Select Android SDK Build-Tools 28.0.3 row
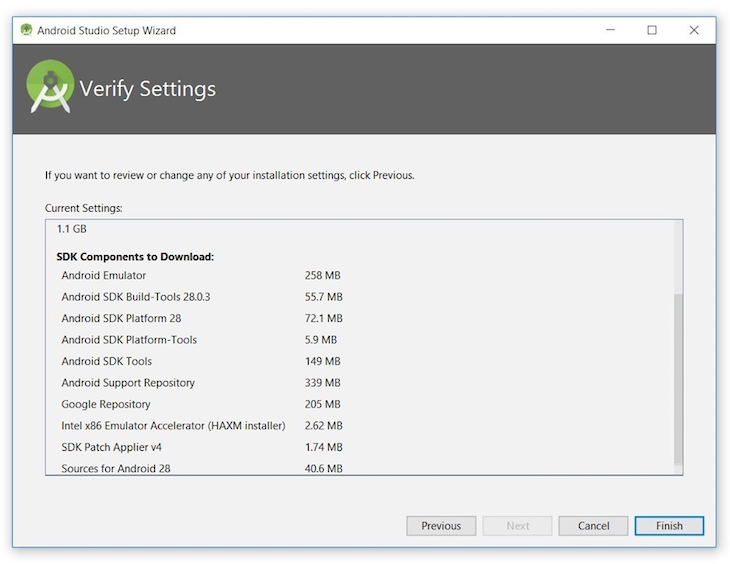This screenshot has height=564, width=730. click(136, 297)
